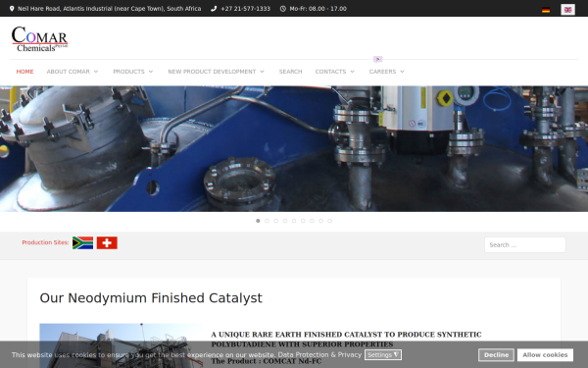Image resolution: width=588 pixels, height=368 pixels.
Task: Open the Contacts menu
Action: point(330,72)
